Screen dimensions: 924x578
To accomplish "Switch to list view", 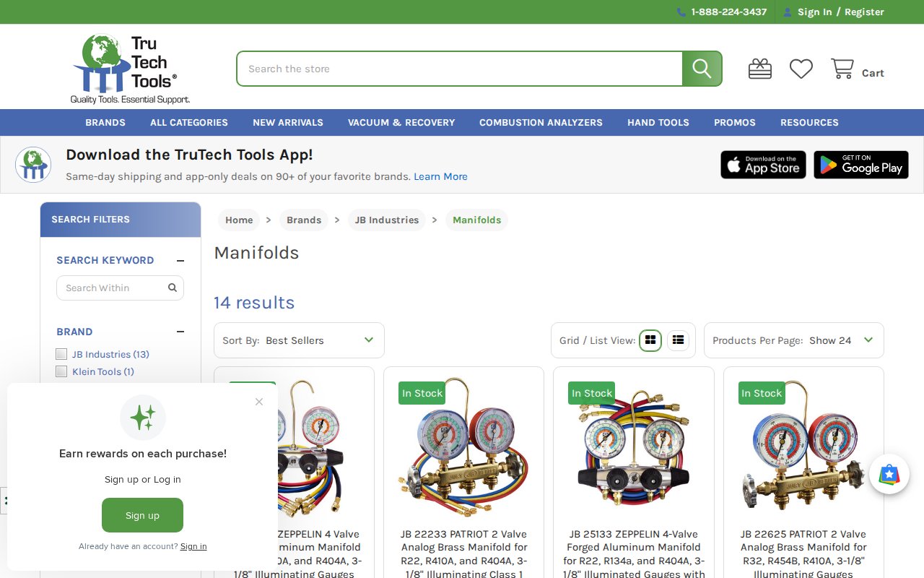I will [x=678, y=340].
